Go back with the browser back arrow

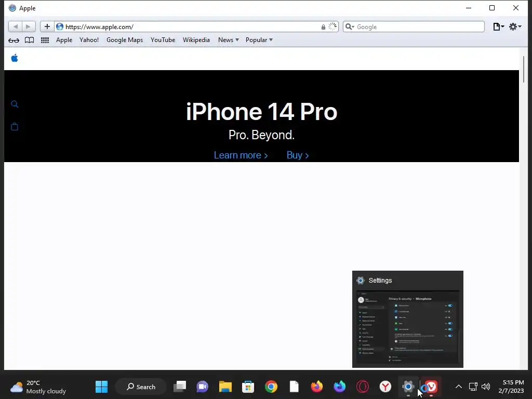[x=15, y=26]
